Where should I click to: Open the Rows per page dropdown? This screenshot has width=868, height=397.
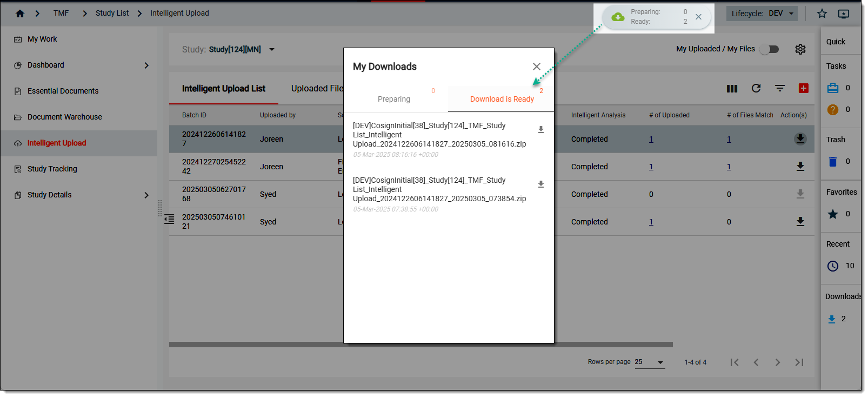click(650, 362)
